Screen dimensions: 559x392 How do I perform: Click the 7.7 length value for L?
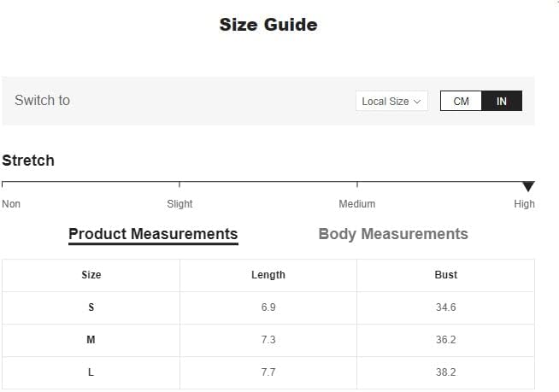(268, 372)
